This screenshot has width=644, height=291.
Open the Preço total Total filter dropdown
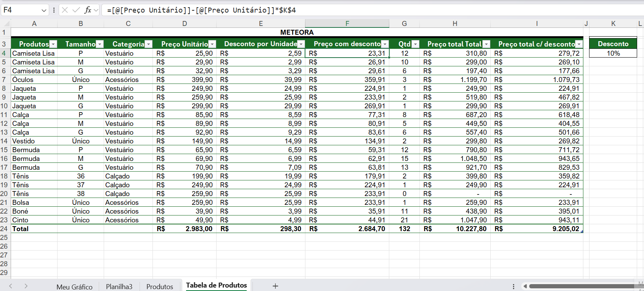click(x=486, y=44)
